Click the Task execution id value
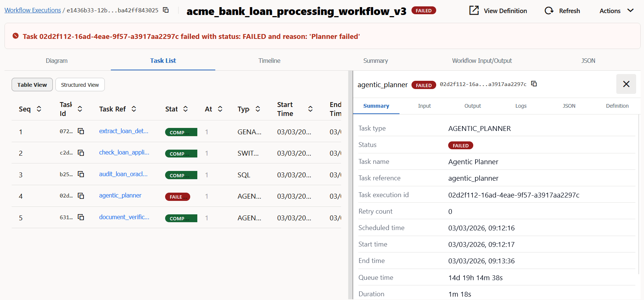 click(x=514, y=195)
